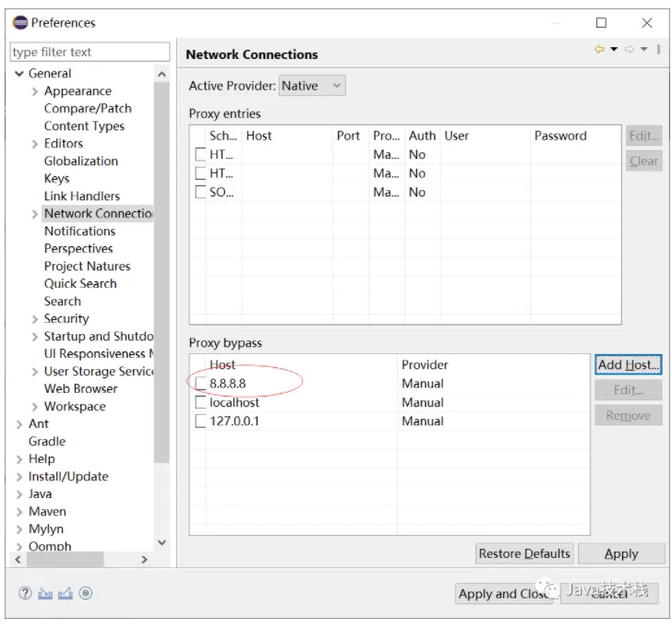The height and width of the screenshot is (630, 672).
Task: Expand the Editors tree node
Action: pyautogui.click(x=35, y=144)
